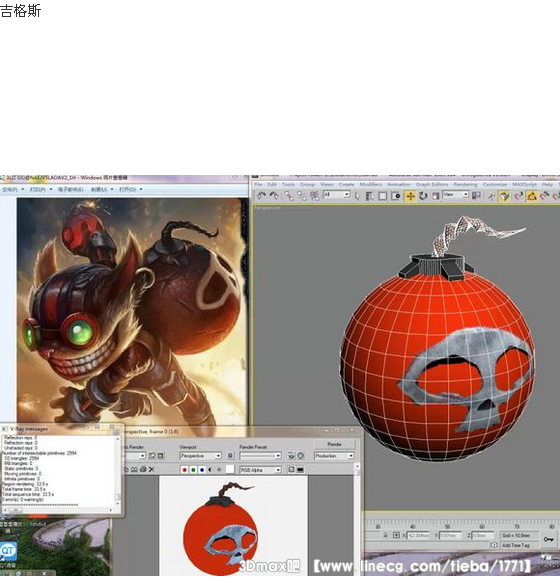
Task: Open the Area to Render dropdown
Action: 135,456
